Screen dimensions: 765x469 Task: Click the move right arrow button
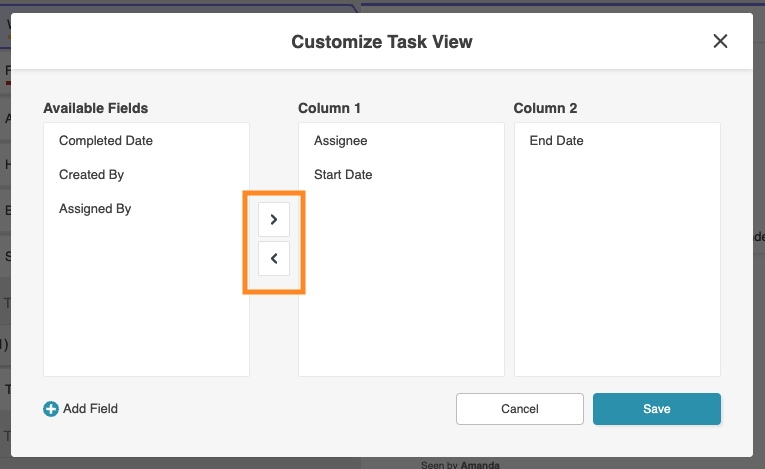tap(274, 220)
